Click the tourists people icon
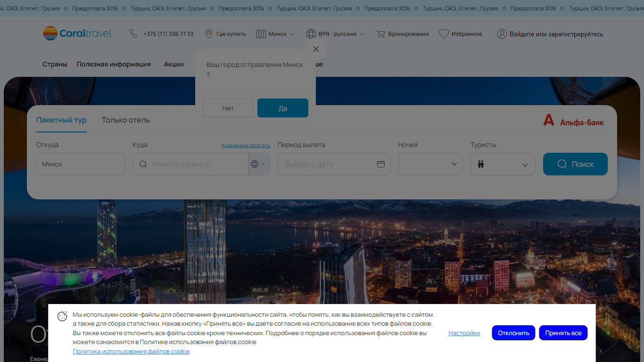 coord(481,165)
